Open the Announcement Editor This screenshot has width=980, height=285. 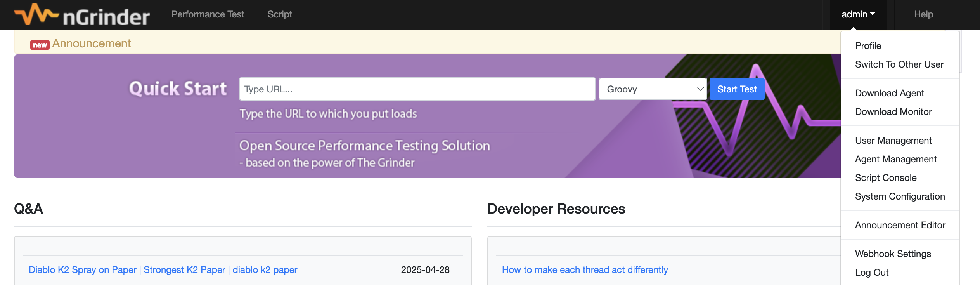coord(900,225)
